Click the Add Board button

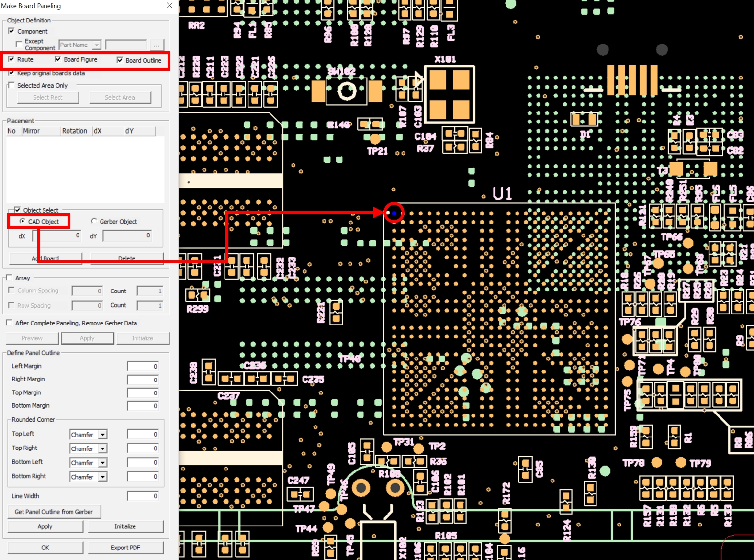[x=45, y=258]
